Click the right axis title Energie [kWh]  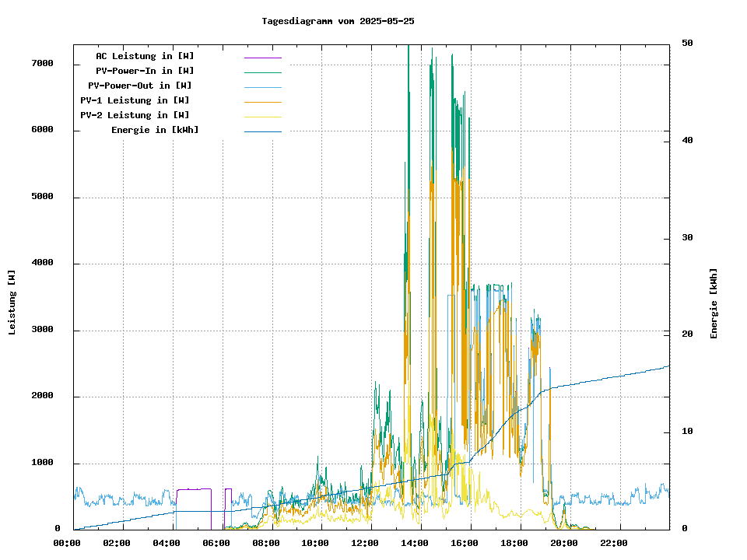714,303
